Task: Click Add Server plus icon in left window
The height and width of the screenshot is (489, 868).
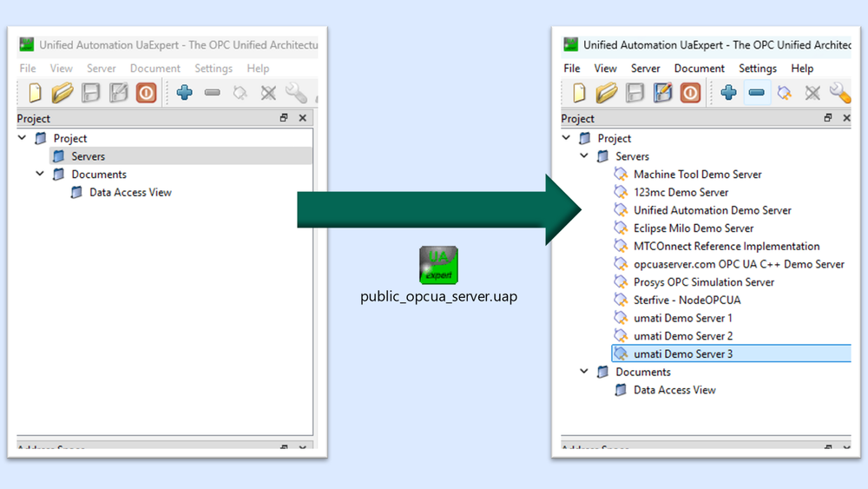Action: coord(184,92)
